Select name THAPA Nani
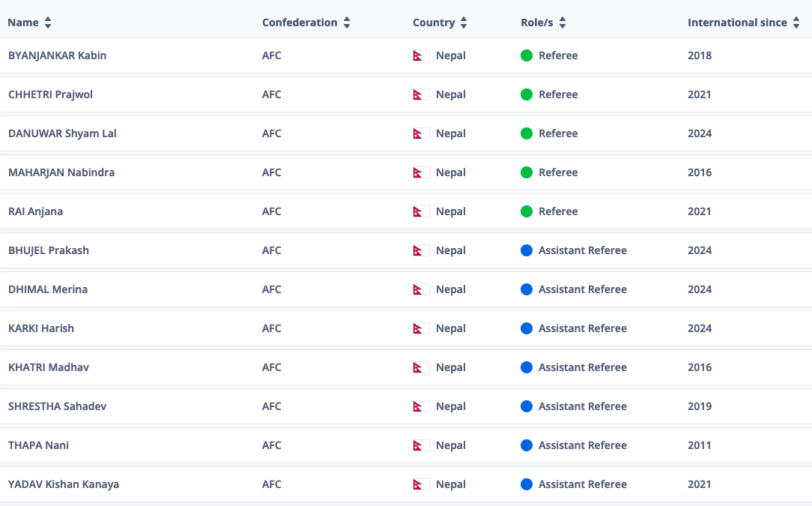This screenshot has height=506, width=812. pyautogui.click(x=39, y=445)
